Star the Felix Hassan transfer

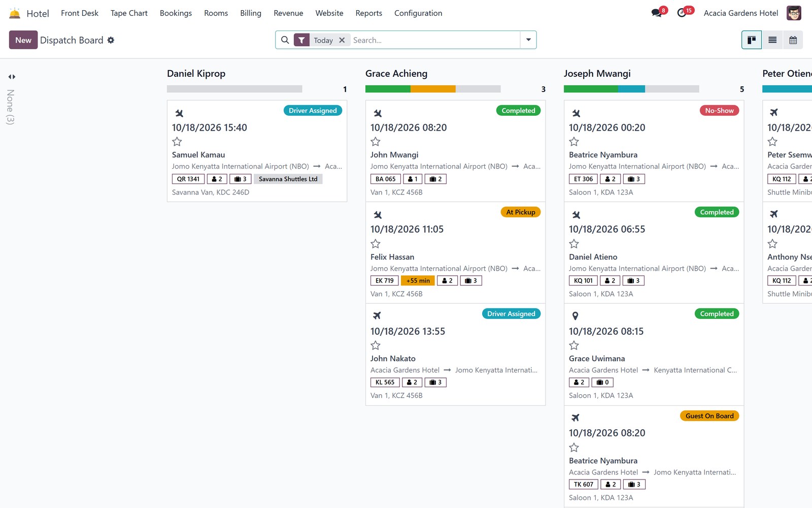tap(376, 244)
